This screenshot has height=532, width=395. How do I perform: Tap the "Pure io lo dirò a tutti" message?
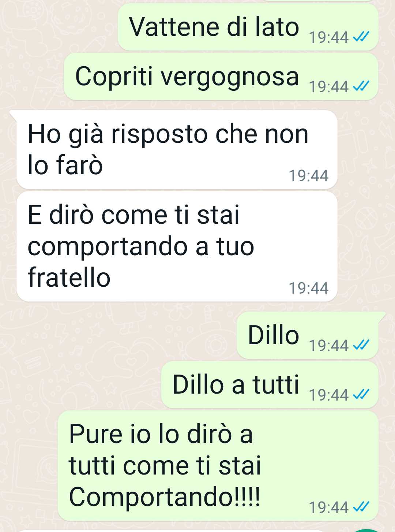coord(218,466)
